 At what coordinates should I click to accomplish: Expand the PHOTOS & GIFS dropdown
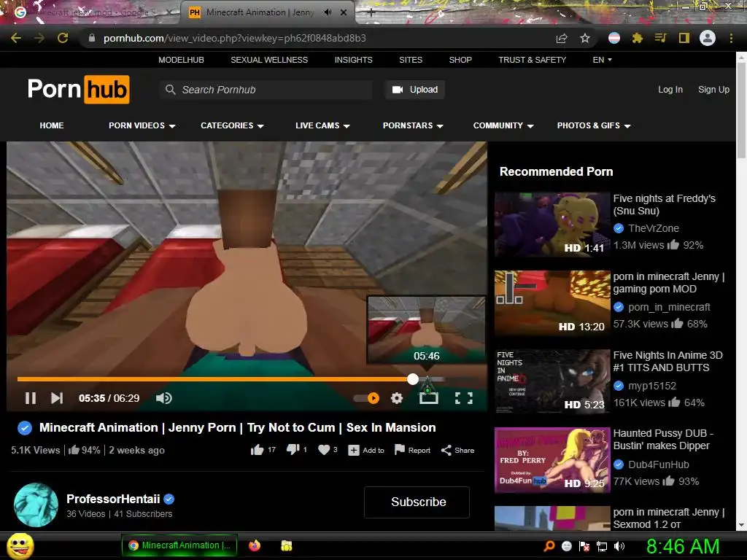[x=594, y=125]
